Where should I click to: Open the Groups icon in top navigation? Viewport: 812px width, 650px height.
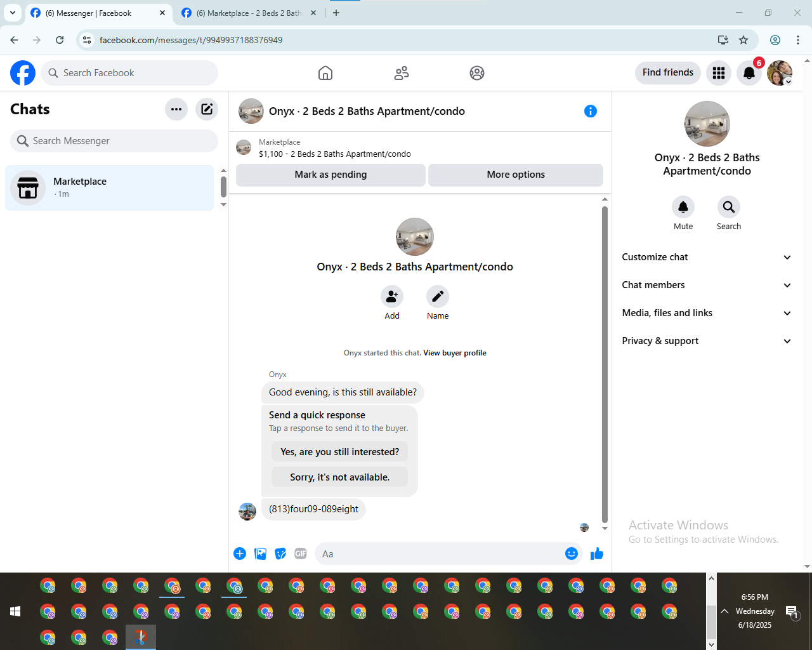point(477,73)
